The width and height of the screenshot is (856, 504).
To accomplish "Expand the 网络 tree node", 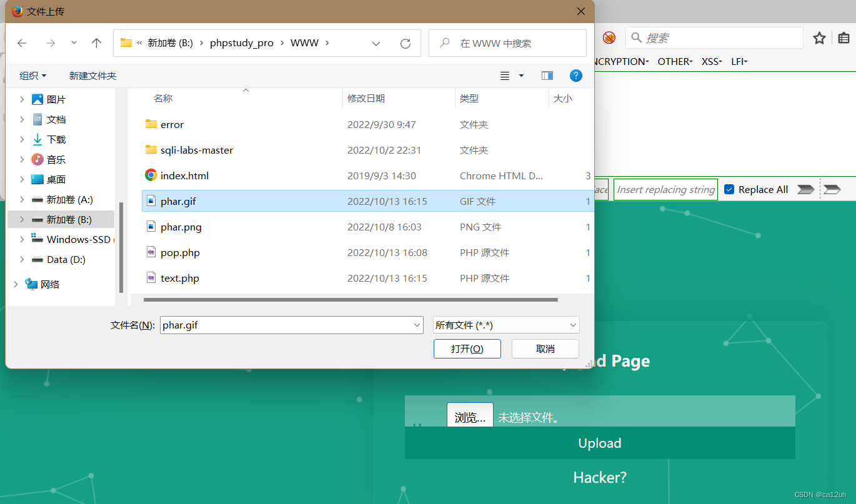I will 16,284.
